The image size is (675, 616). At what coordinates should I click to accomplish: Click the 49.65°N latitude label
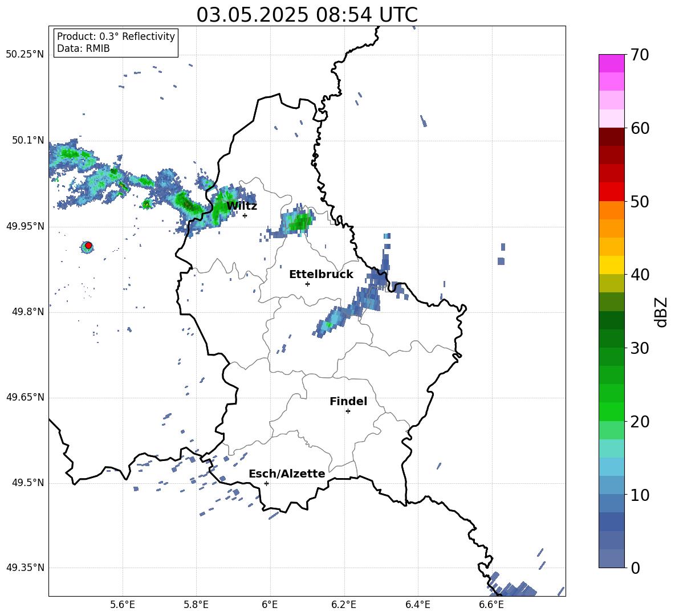tap(25, 397)
